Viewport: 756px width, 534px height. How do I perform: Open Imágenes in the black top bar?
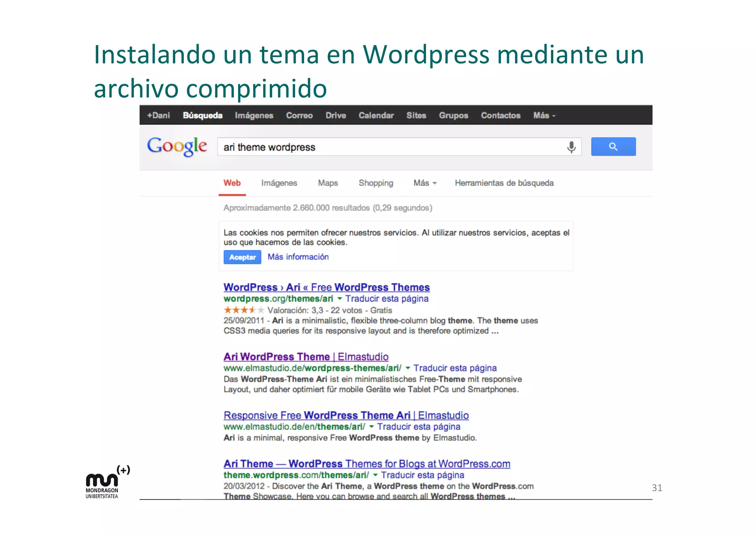(x=254, y=116)
